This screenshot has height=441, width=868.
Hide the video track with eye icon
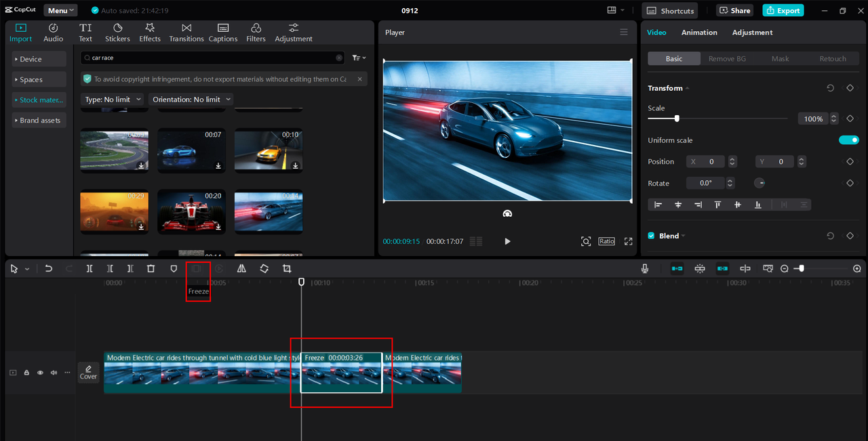click(40, 373)
